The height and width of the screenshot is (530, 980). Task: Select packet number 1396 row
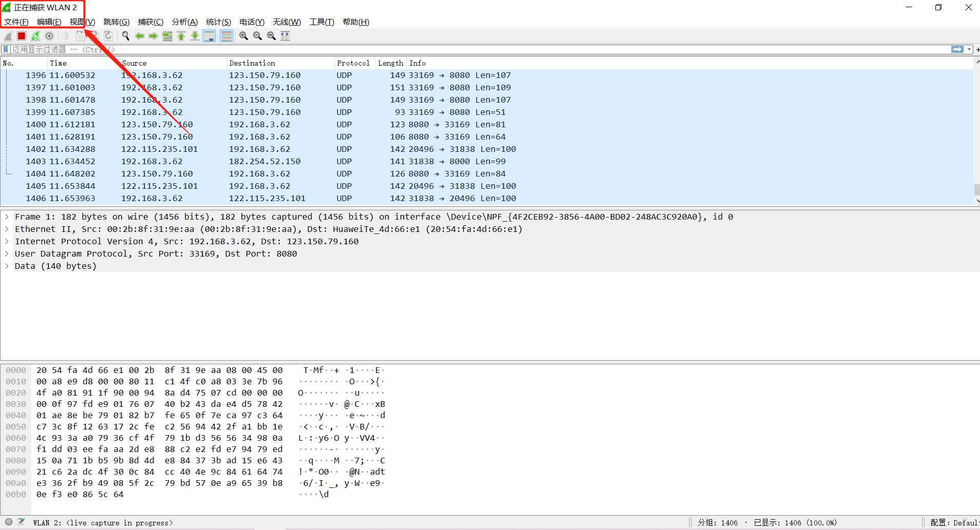(x=486, y=75)
